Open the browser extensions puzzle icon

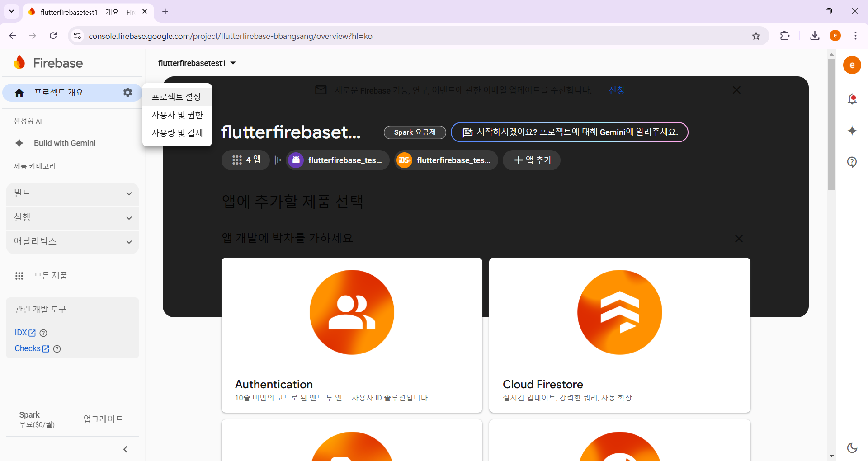785,36
